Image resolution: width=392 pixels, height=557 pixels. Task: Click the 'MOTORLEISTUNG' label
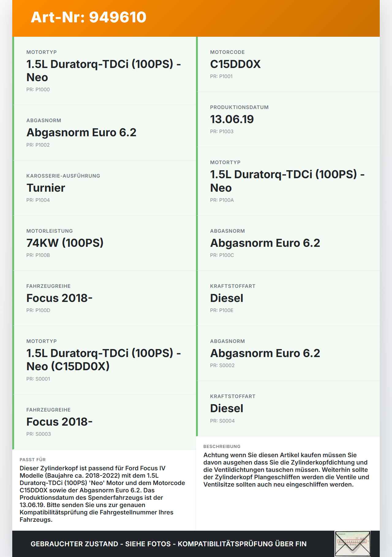click(x=50, y=231)
